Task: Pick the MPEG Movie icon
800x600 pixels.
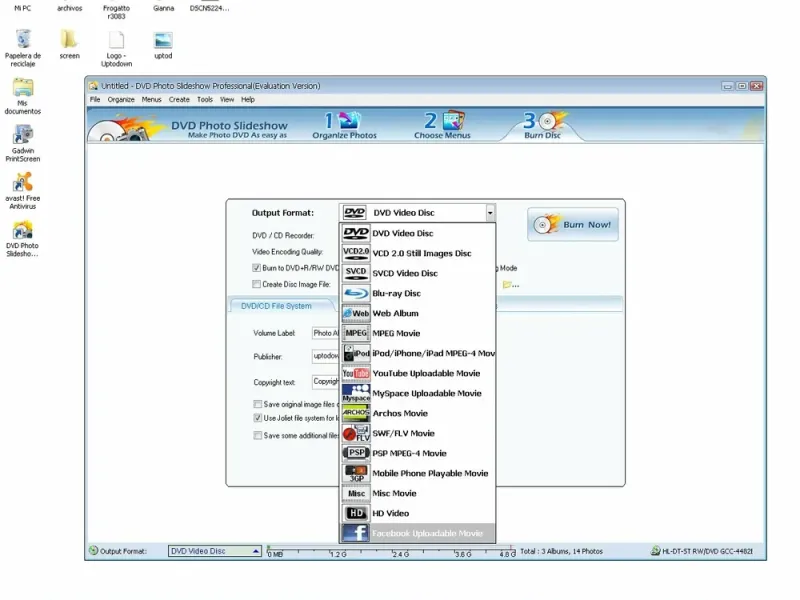Action: pyautogui.click(x=356, y=333)
